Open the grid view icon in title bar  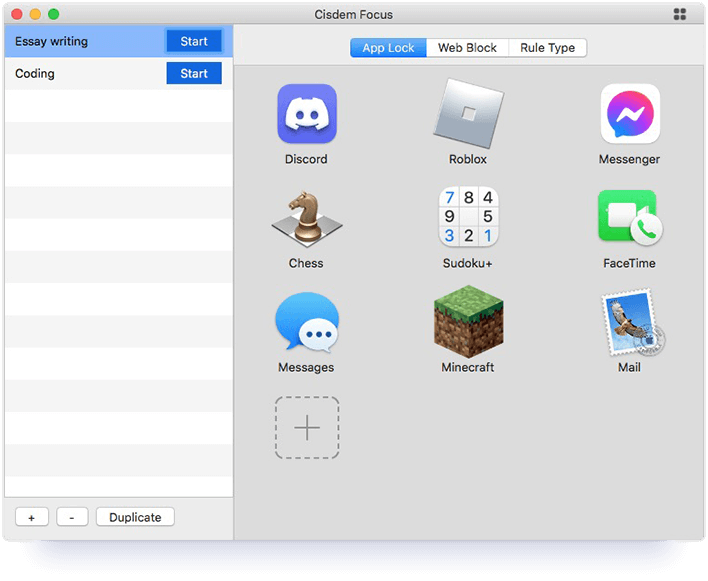pyautogui.click(x=680, y=14)
